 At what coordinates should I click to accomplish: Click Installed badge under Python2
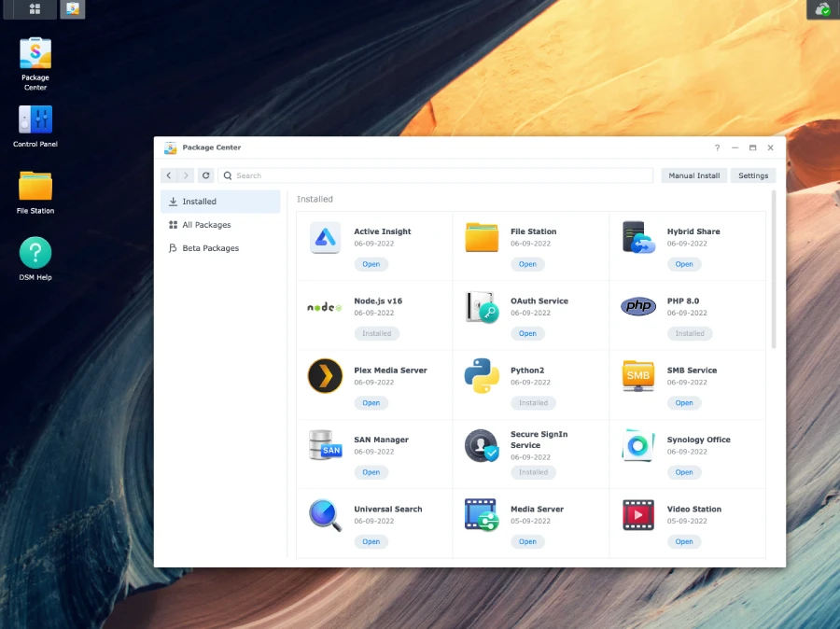tap(533, 403)
